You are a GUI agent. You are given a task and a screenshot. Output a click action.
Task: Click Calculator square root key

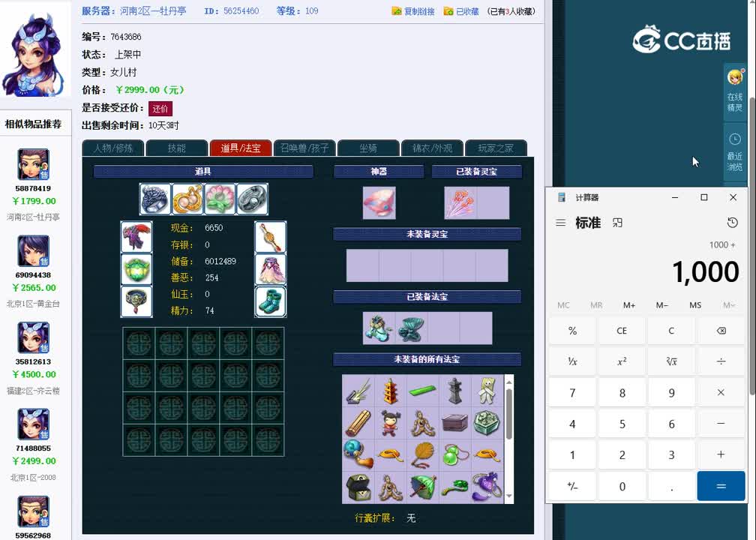[671, 361]
